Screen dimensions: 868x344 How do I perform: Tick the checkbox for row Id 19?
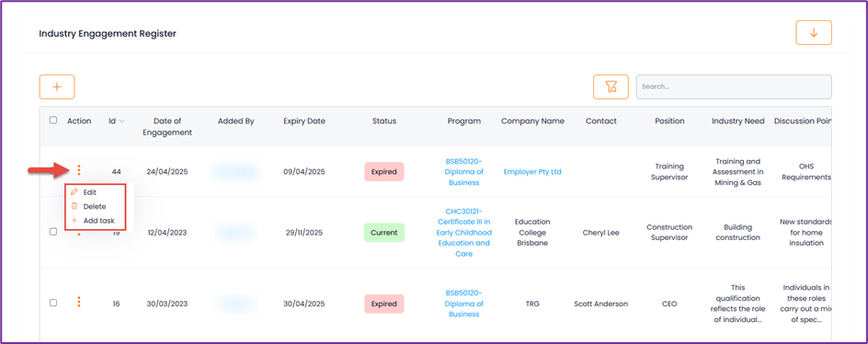(53, 232)
